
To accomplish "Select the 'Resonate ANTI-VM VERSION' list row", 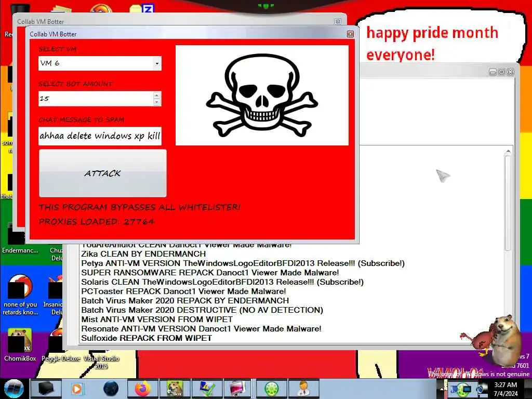I will 201,328.
